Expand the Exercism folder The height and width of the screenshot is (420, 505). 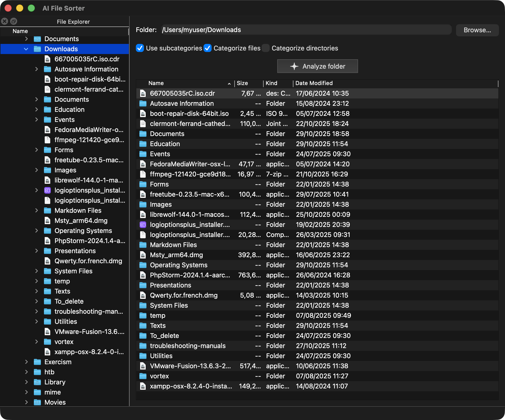(26, 362)
